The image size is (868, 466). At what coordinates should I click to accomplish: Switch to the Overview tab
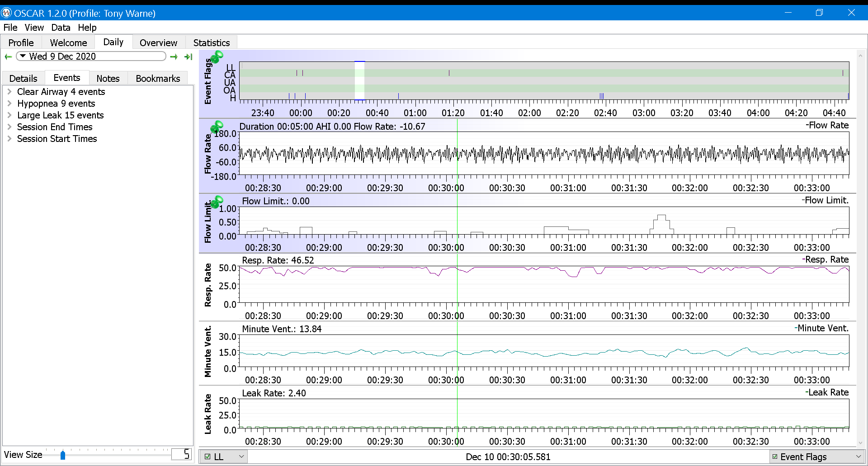click(158, 42)
